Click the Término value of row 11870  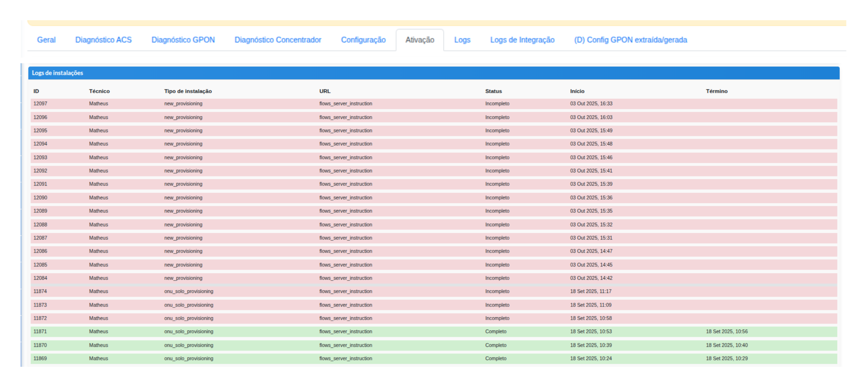(x=726, y=345)
